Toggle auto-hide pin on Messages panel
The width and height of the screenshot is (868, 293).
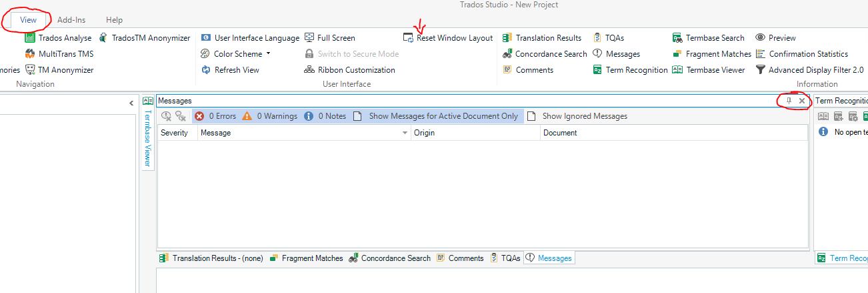[x=789, y=101]
